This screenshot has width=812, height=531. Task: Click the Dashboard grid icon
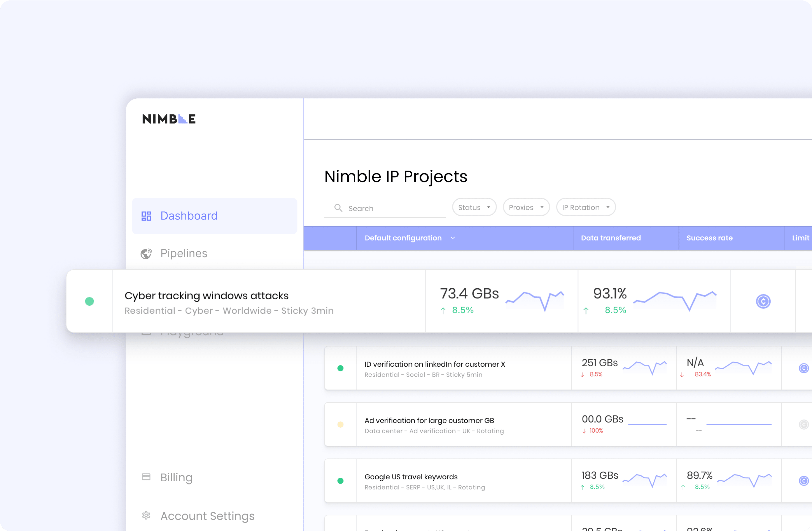[146, 216]
